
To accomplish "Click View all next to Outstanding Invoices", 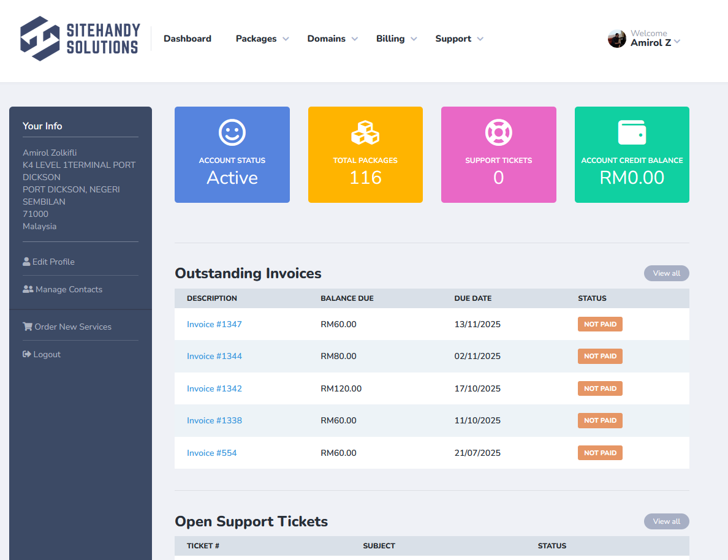I will click(x=666, y=273).
